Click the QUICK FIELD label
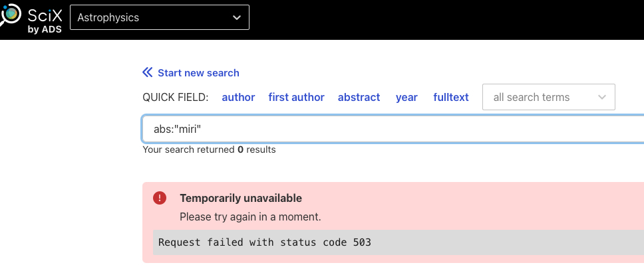Screen dimensions: 644x267 coord(176,98)
